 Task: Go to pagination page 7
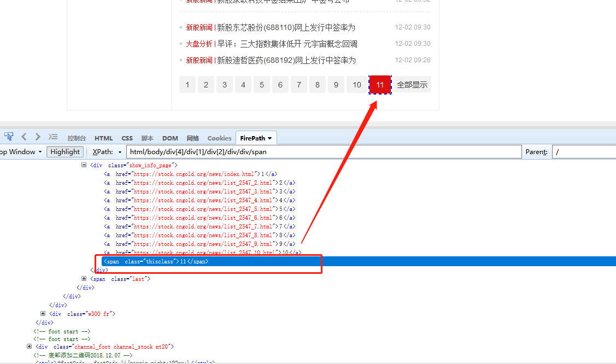click(299, 84)
